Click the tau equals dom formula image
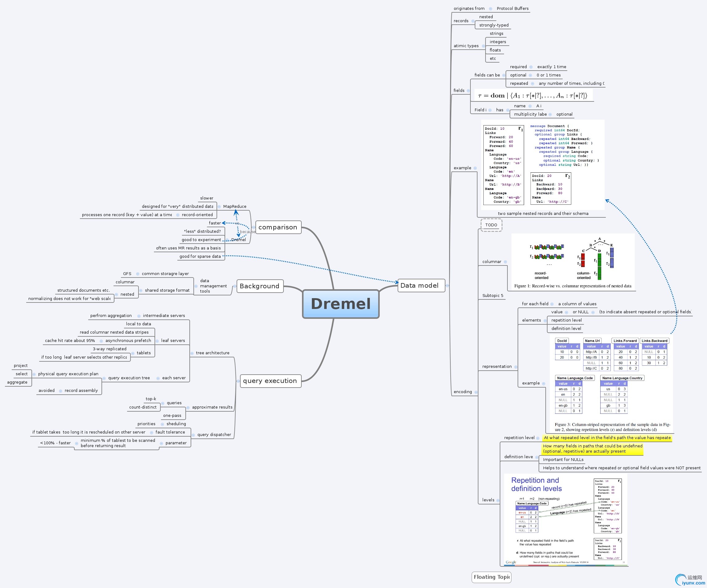707x588 pixels. pos(533,96)
